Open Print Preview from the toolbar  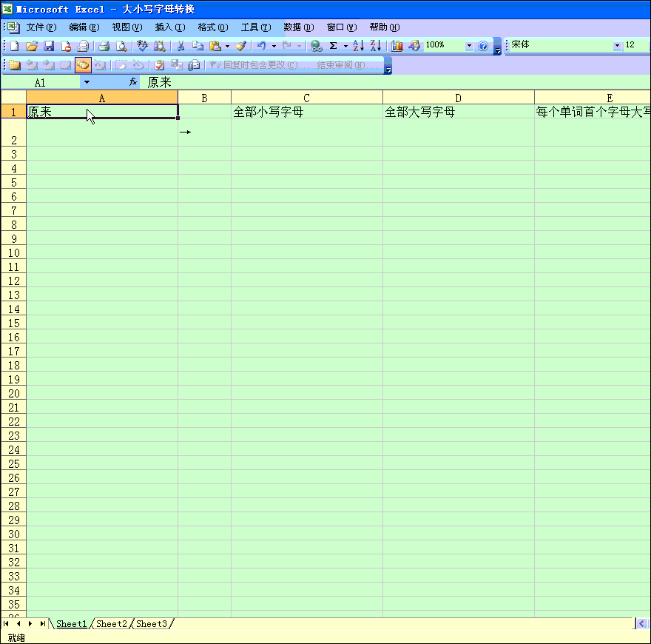(x=121, y=46)
